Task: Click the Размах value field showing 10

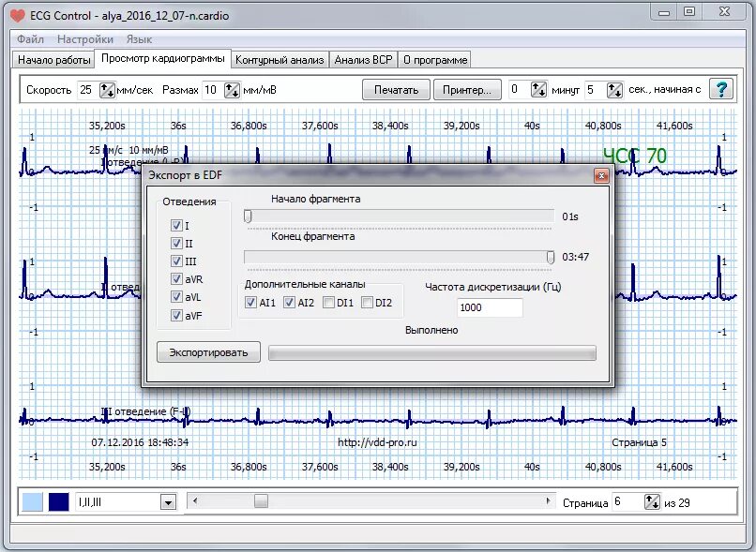Action: (x=213, y=90)
